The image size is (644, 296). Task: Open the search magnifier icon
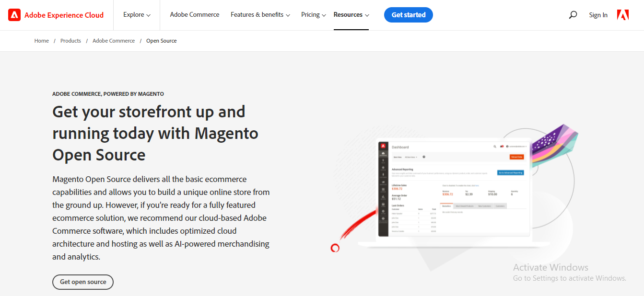[573, 15]
